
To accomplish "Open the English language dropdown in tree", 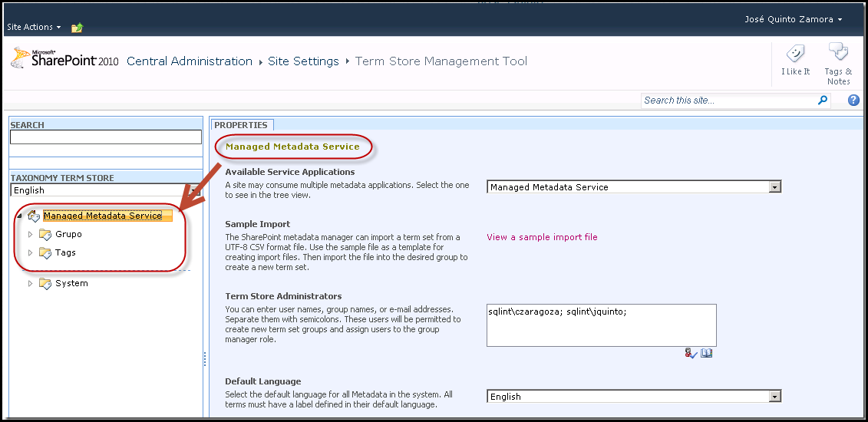I will [105, 190].
